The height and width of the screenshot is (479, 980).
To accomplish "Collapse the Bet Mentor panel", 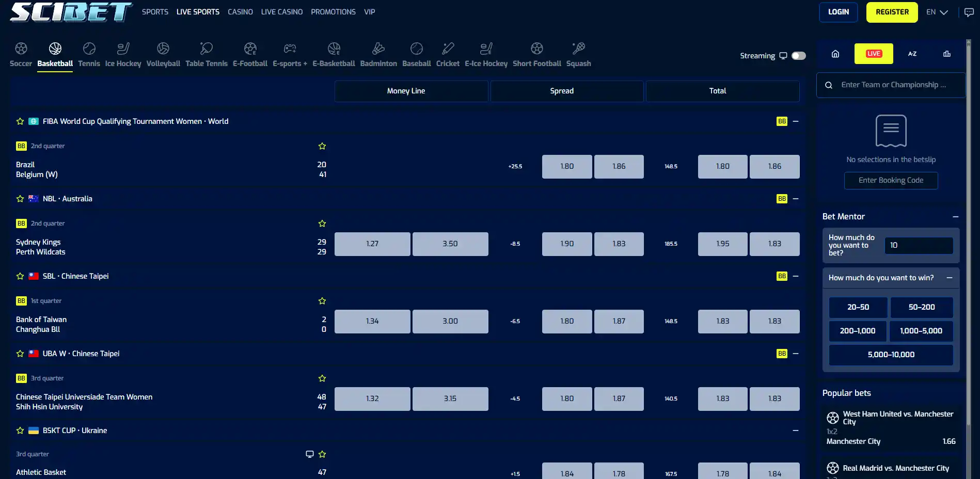I will (956, 217).
